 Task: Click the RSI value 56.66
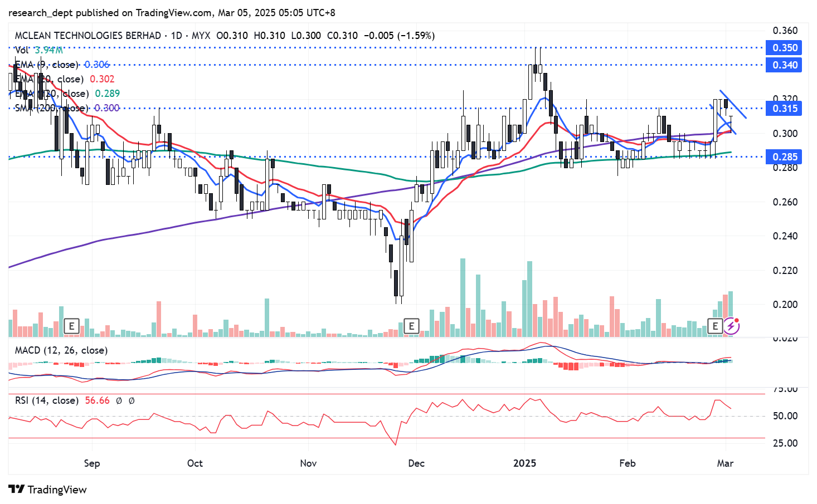(98, 400)
